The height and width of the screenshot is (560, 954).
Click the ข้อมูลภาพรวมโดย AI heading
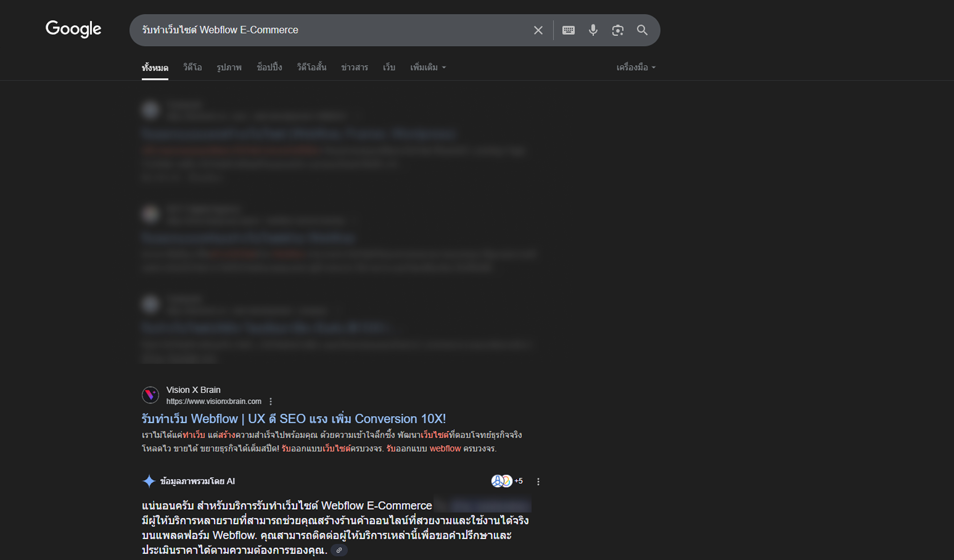[x=197, y=481]
